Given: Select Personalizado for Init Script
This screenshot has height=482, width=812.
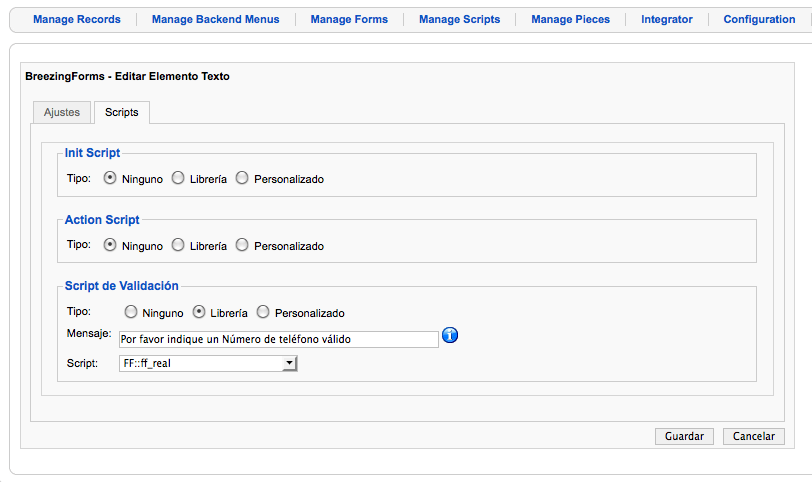Looking at the screenshot, I should click(x=242, y=178).
